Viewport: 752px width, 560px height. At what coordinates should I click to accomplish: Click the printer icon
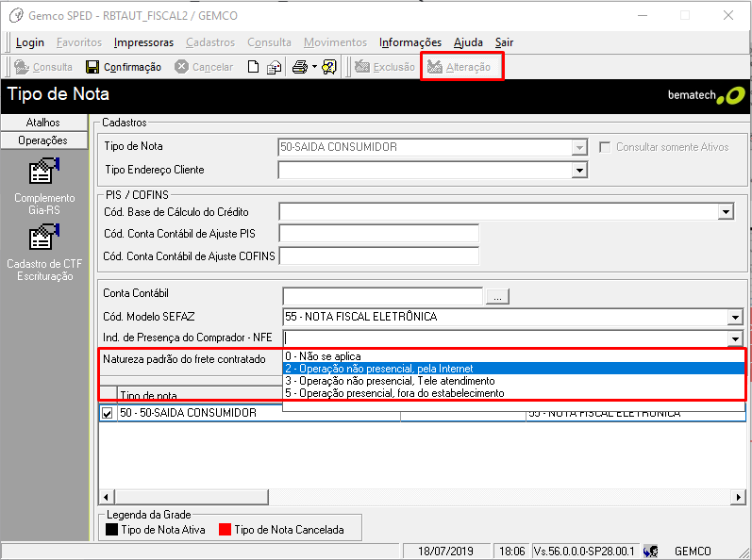300,67
